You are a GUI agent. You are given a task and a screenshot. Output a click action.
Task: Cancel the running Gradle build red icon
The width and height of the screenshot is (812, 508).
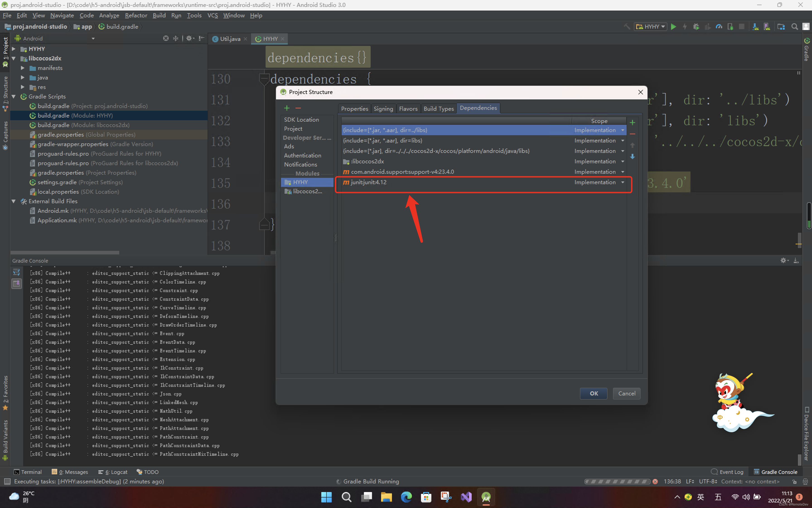tap(655, 481)
